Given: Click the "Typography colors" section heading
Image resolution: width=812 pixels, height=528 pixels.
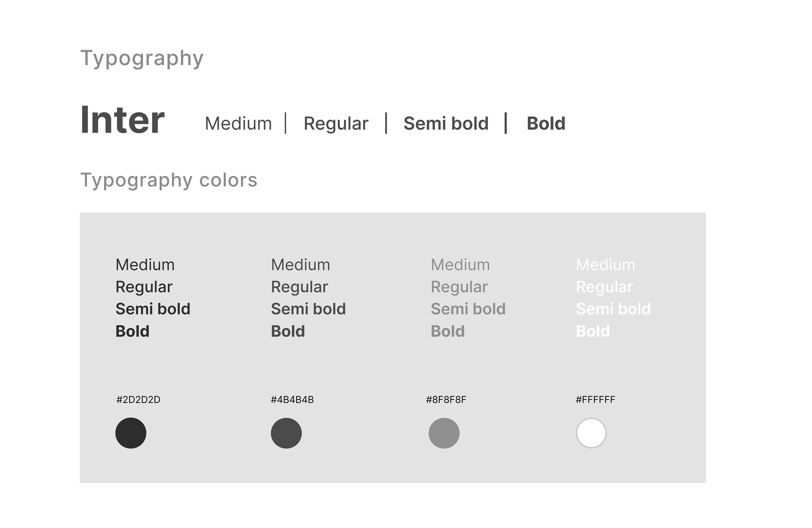Looking at the screenshot, I should point(169,180).
